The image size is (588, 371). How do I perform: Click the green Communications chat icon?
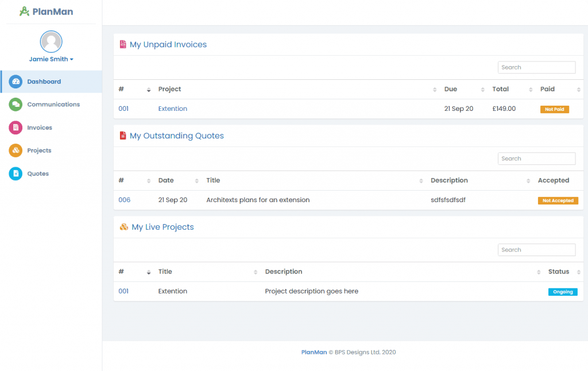[16, 105]
